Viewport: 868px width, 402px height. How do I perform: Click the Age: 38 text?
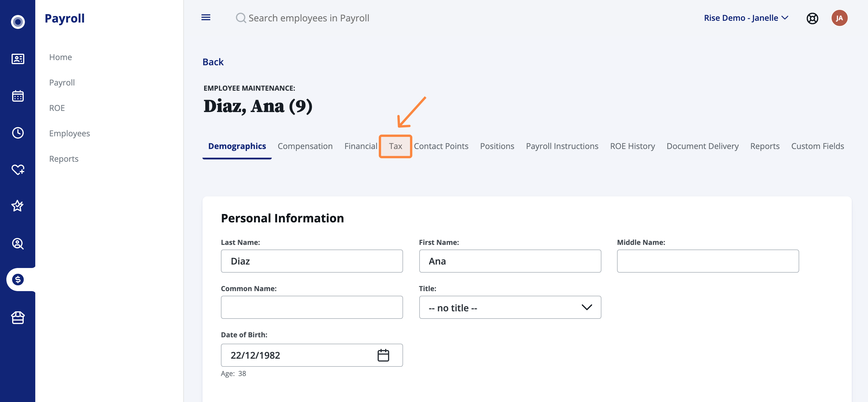coord(233,374)
